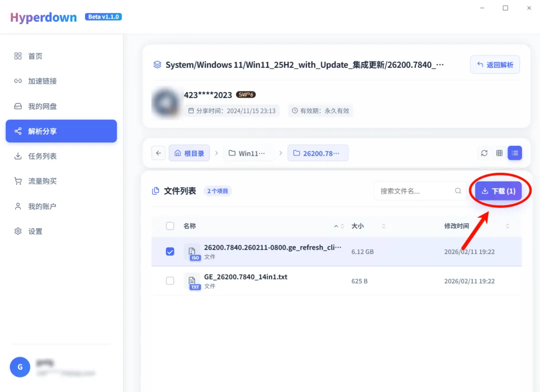Click the 下载 (1) button
The image size is (540, 392).
pyautogui.click(x=498, y=191)
